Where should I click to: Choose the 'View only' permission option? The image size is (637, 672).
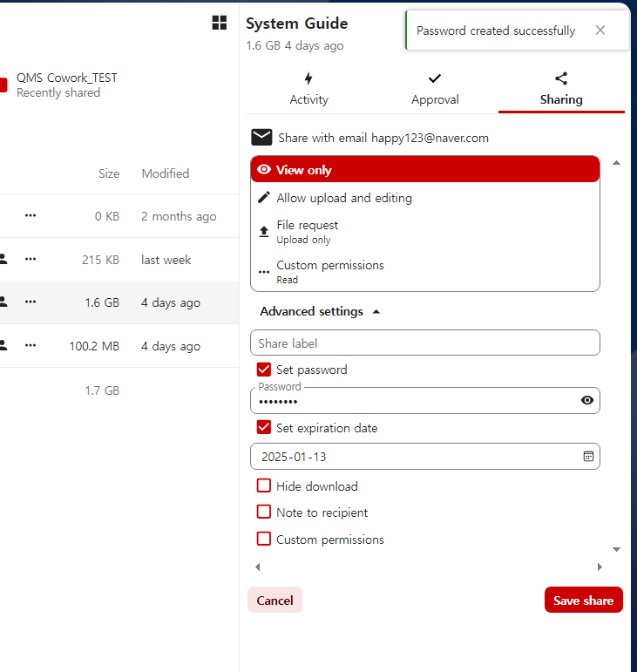coord(424,170)
